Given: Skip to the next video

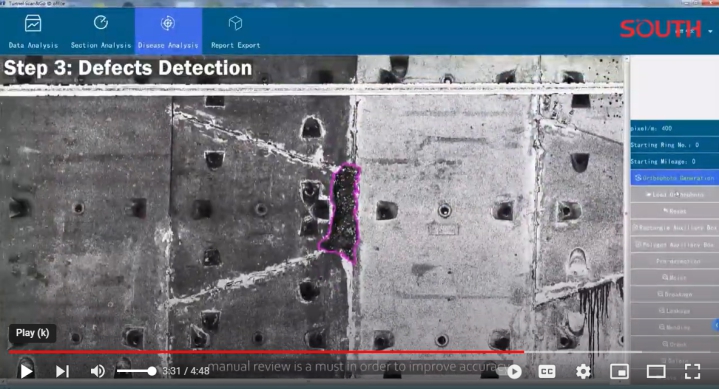Looking at the screenshot, I should (62, 371).
